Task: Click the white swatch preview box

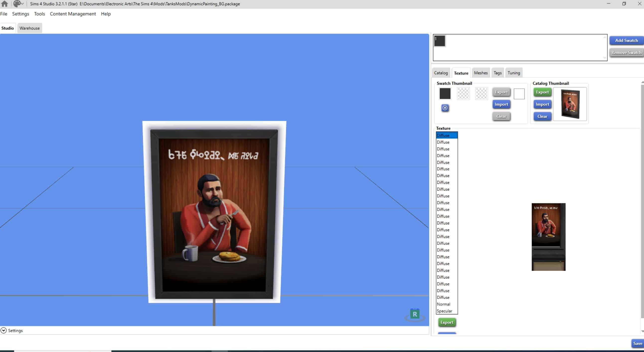Action: pos(519,94)
